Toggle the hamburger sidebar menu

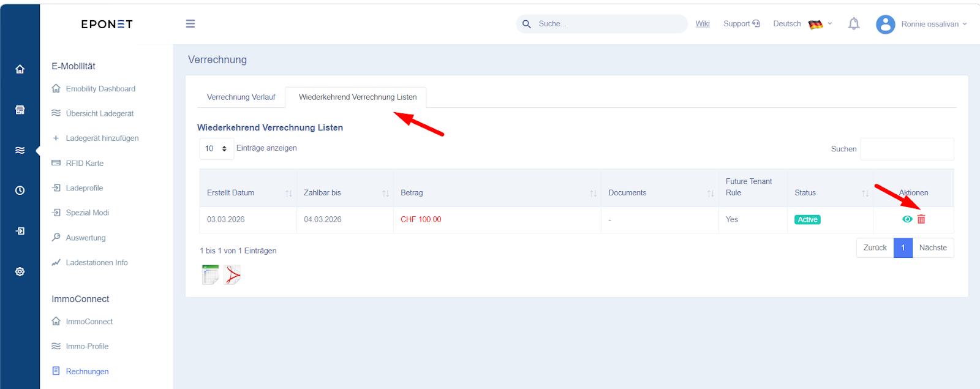[x=190, y=24]
